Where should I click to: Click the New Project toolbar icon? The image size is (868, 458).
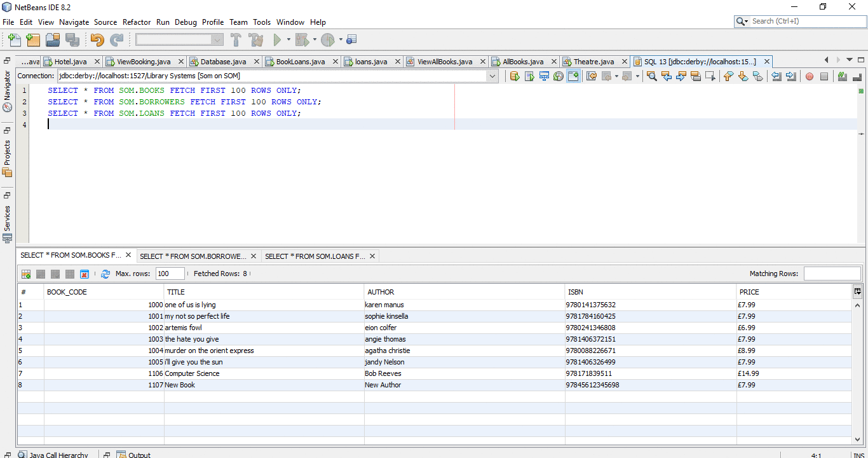(x=33, y=40)
